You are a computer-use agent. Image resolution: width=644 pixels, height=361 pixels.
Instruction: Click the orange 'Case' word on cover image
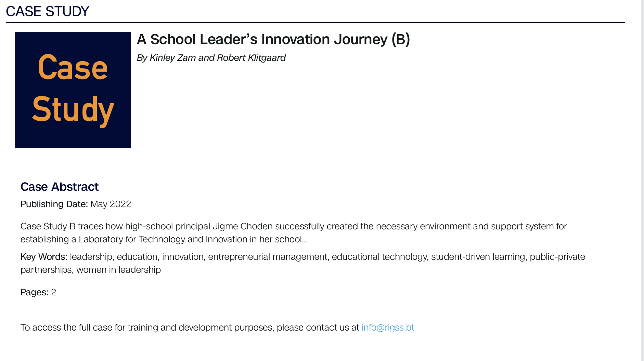73,68
